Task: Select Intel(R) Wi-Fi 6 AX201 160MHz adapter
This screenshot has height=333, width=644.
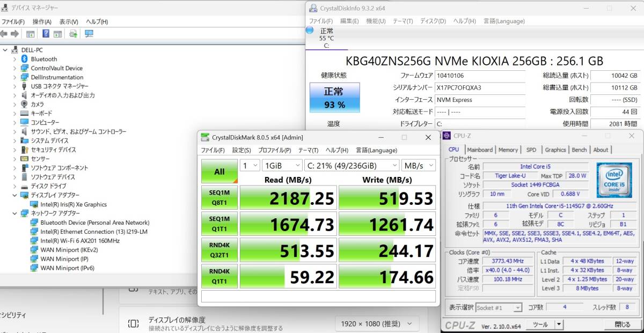Action: (80, 241)
